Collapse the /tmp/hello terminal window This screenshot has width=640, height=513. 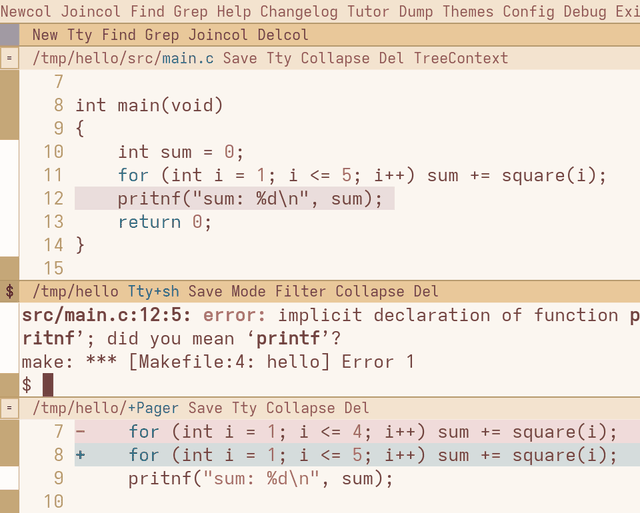pos(370,291)
